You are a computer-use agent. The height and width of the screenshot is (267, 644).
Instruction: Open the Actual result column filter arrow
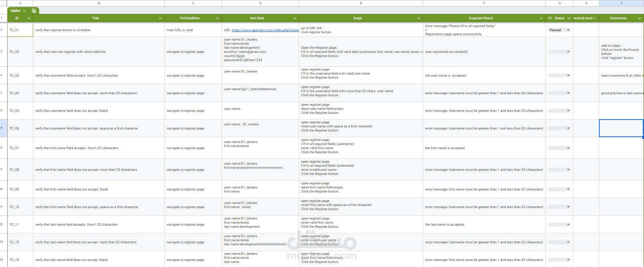[595, 18]
